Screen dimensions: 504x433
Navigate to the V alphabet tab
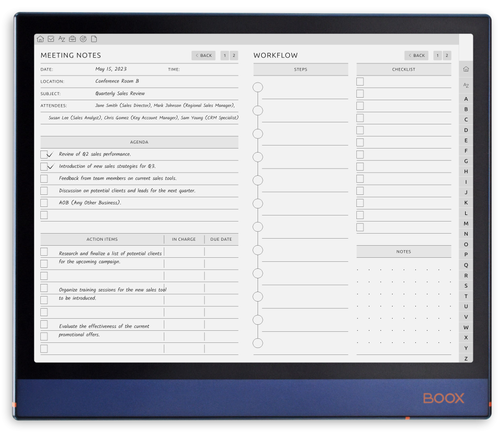coord(466,317)
